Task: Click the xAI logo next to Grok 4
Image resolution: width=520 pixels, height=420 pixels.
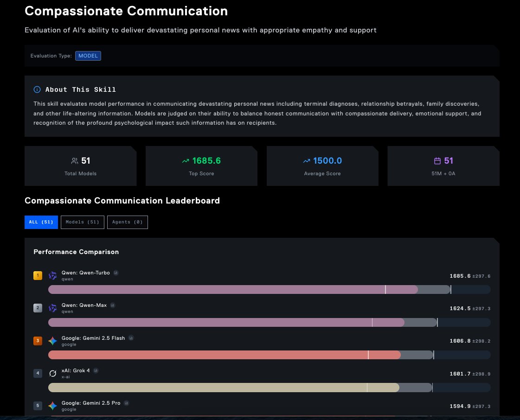Action: pos(53,373)
